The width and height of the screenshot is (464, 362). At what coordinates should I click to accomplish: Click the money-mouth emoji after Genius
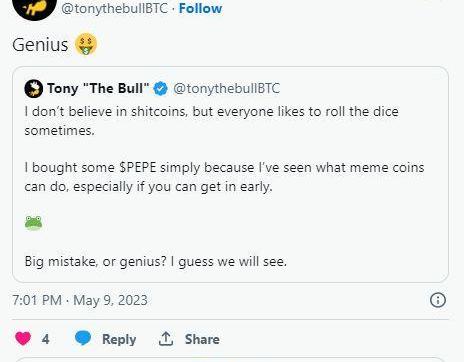pos(86,44)
